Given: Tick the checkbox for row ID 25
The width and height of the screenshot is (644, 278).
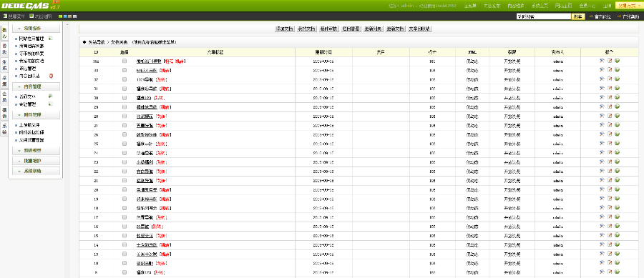Looking at the screenshot, I should (125, 144).
